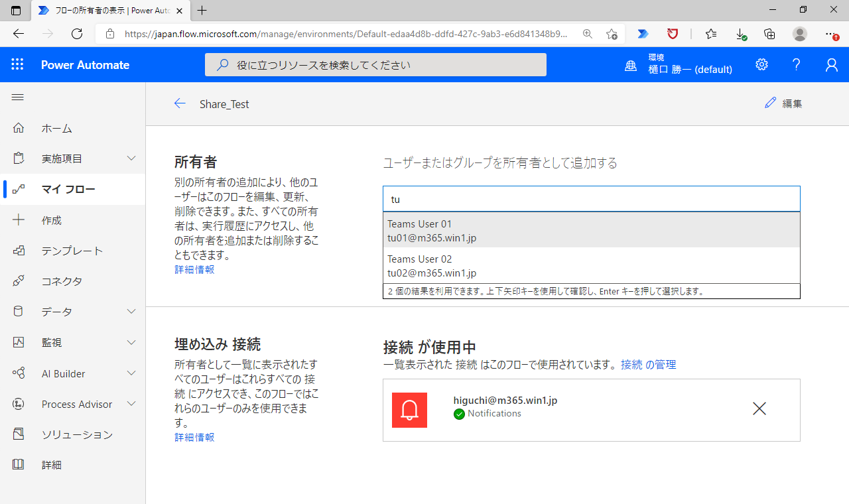Remove the higuchi Notifications connection
This screenshot has width=849, height=504.
pyautogui.click(x=759, y=409)
